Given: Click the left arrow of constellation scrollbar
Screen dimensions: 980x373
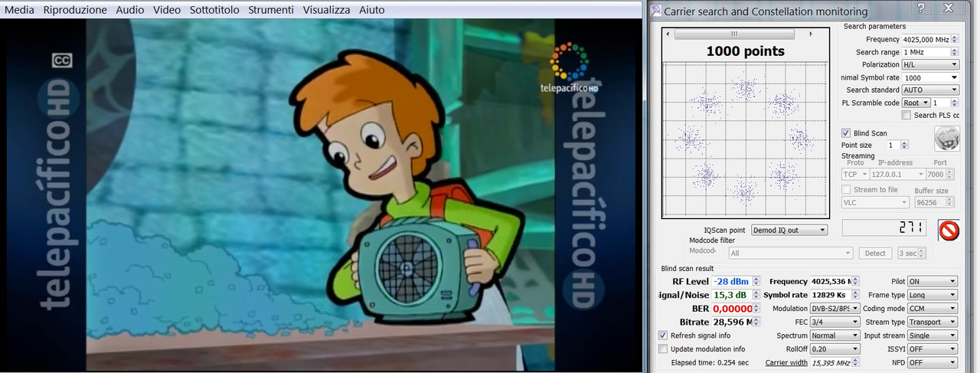Looking at the screenshot, I should tap(668, 34).
